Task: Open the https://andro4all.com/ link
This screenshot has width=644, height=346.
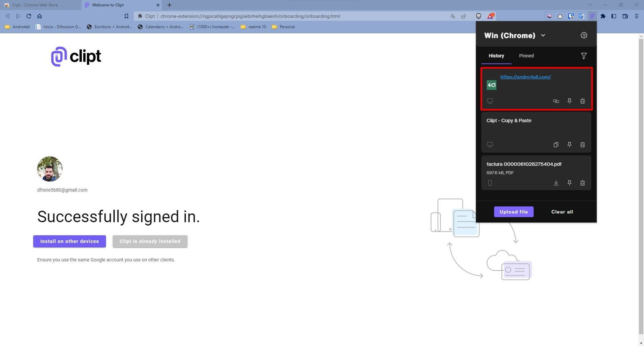Action: (525, 77)
